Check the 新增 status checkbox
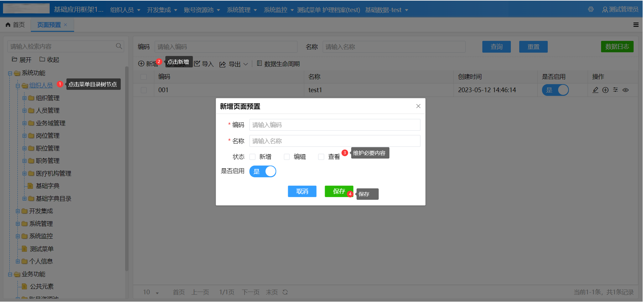 click(x=253, y=157)
